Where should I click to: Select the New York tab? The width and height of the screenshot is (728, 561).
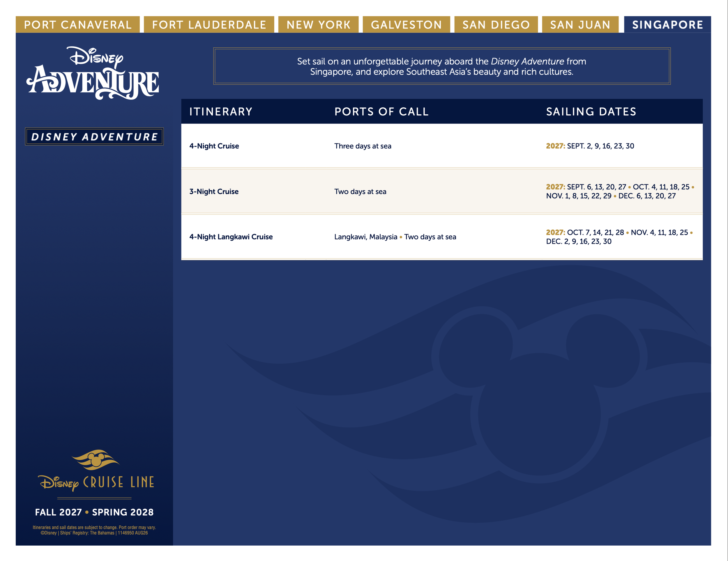pos(318,25)
